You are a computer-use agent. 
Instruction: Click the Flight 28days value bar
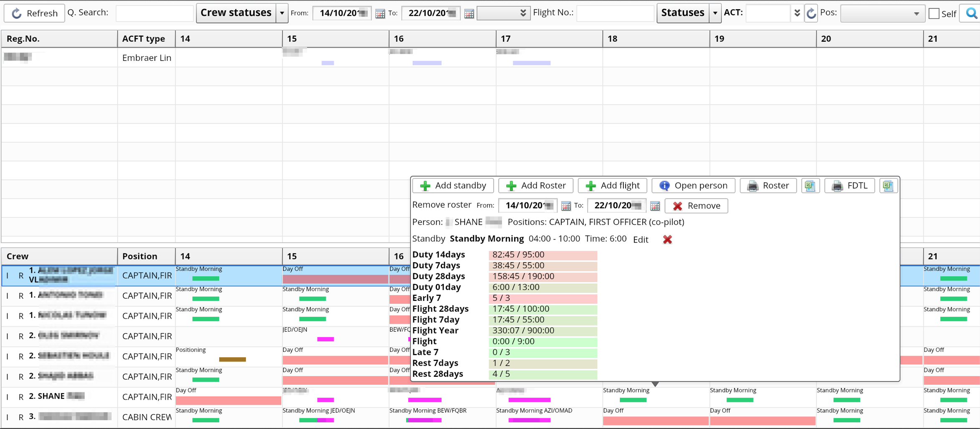[543, 309]
